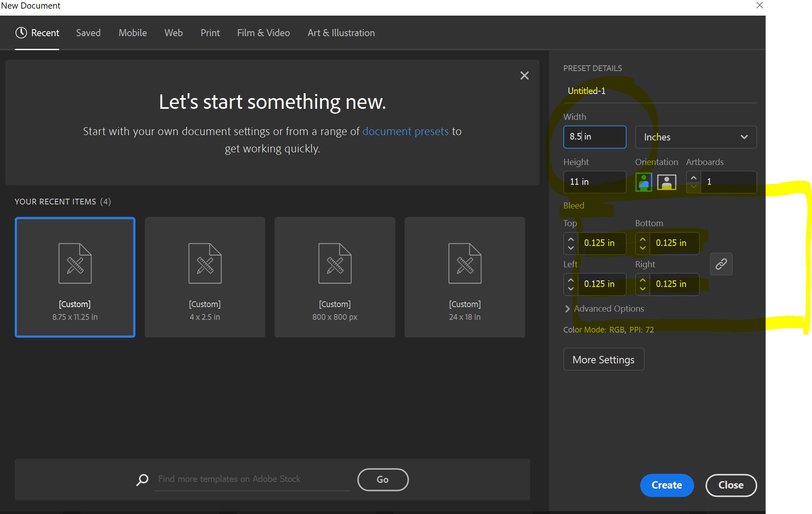812x514 pixels.
Task: Click the Artboards number field
Action: (728, 182)
